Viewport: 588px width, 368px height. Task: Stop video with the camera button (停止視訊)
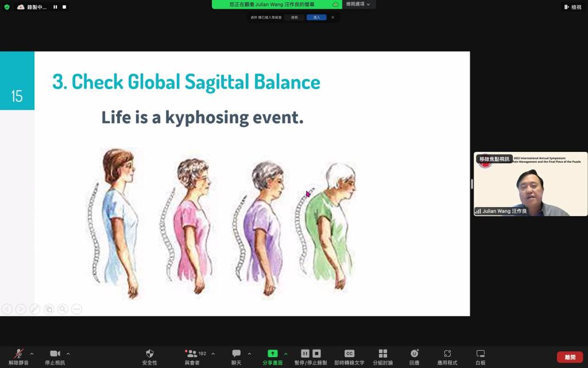point(55,354)
